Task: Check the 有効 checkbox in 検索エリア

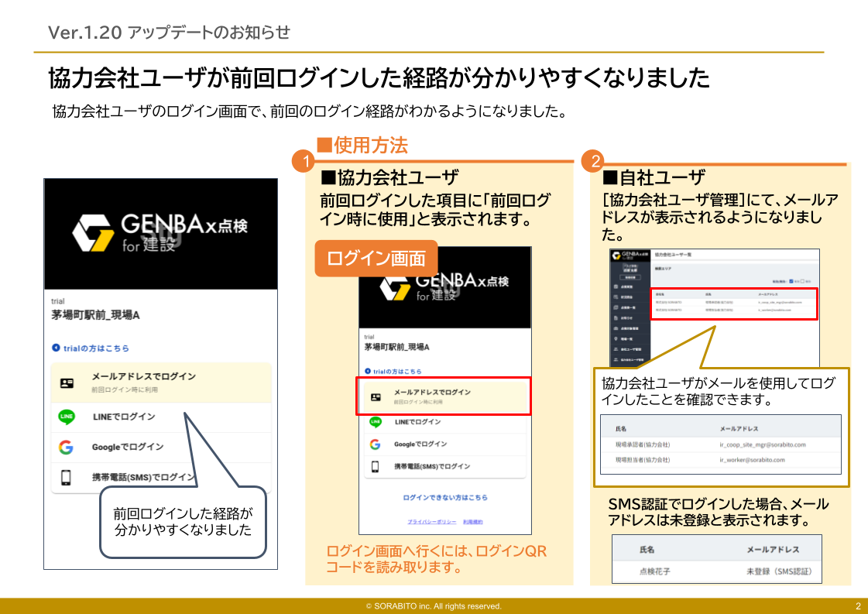Action: point(792,281)
